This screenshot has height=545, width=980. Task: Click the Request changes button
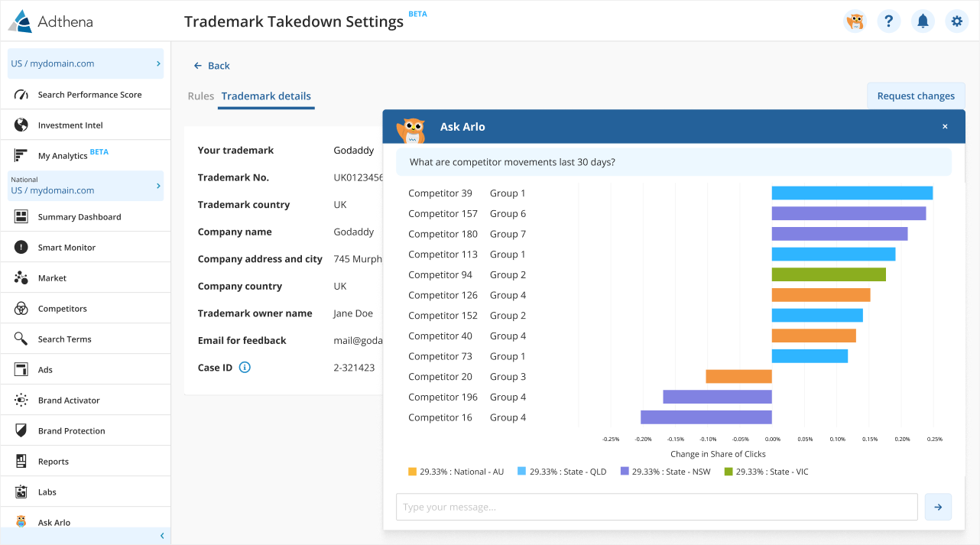pos(916,96)
